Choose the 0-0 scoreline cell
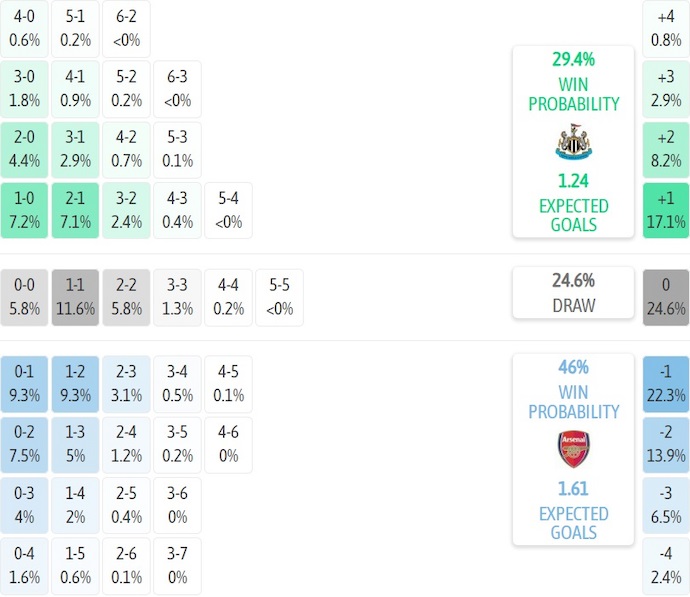The width and height of the screenshot is (690, 597). [x=24, y=298]
